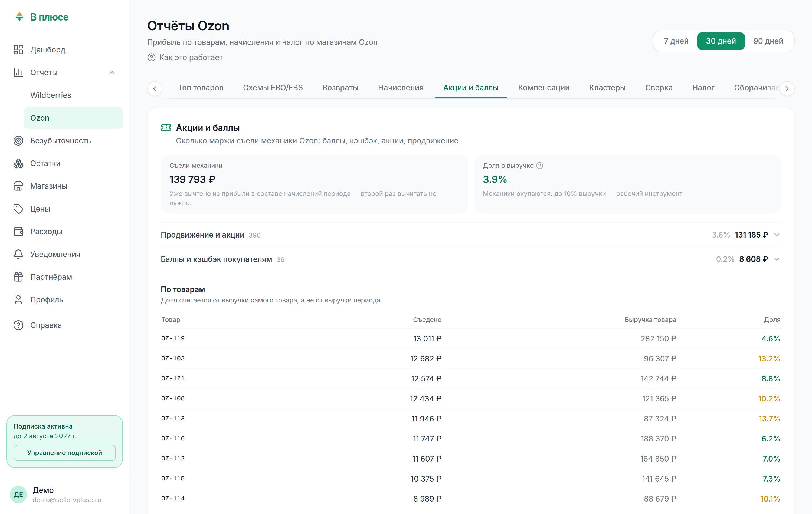Open the Демо account menu
812x514 pixels.
[x=65, y=495]
